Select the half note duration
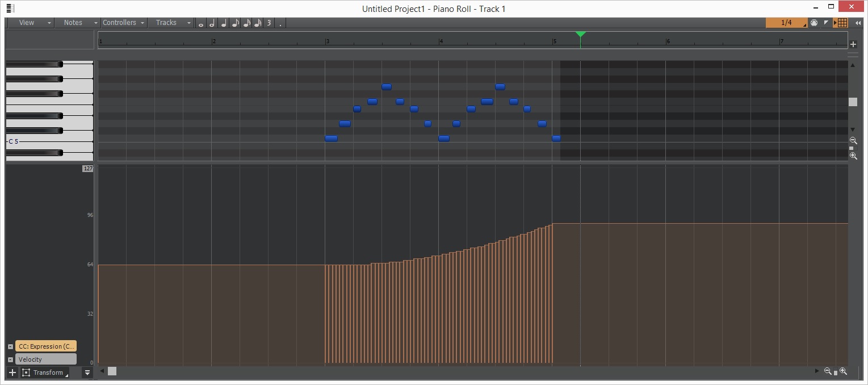This screenshot has width=868, height=385. click(212, 23)
